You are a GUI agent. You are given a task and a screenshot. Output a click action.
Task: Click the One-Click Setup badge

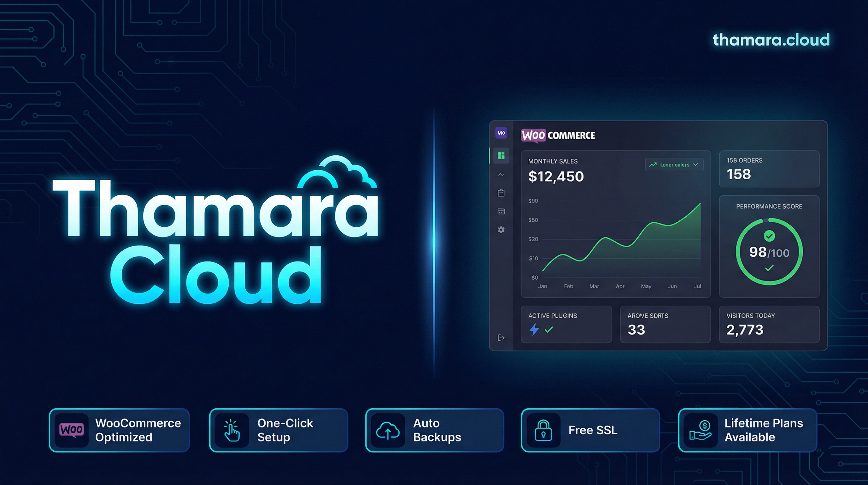pyautogui.click(x=278, y=430)
